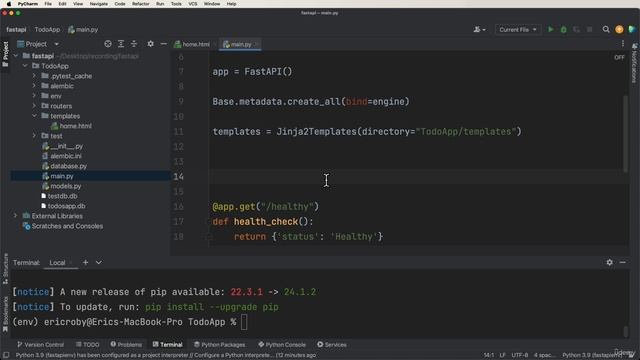640x360 pixels.
Task: Toggle the OFF inspection indicator in editor
Action: (619, 58)
